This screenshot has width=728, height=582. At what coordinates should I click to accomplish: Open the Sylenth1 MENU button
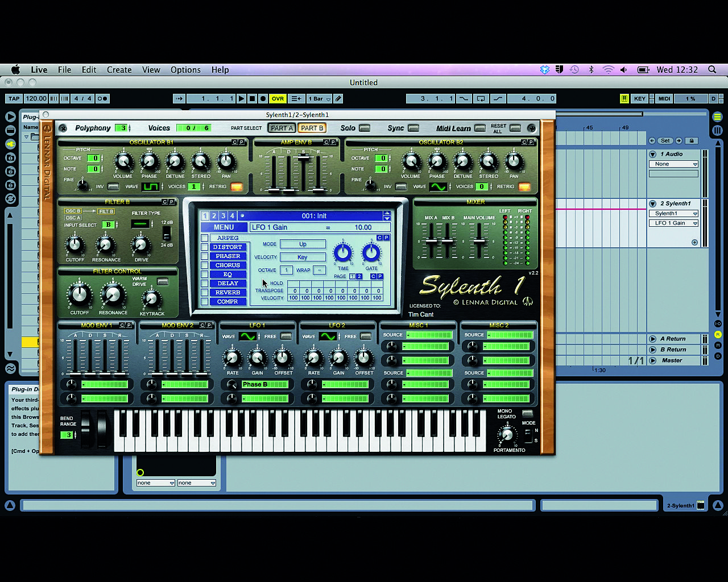click(x=224, y=227)
